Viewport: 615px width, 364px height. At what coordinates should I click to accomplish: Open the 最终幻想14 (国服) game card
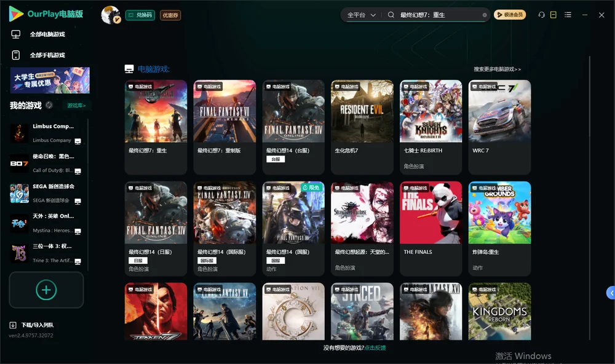pos(293,228)
